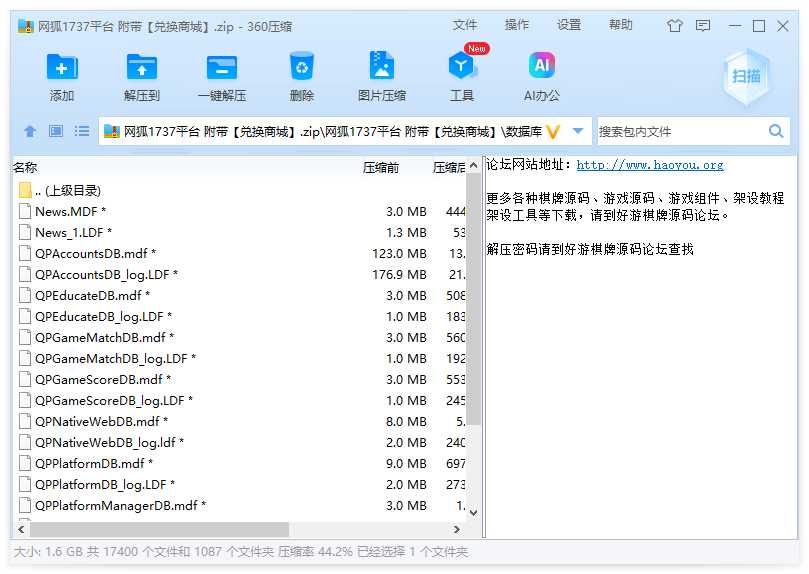Open the skin (shirt) icon in title bar

674,25
